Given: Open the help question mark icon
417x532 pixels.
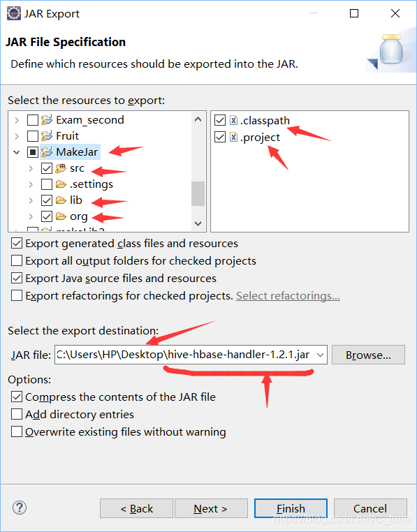Looking at the screenshot, I should click(20, 508).
